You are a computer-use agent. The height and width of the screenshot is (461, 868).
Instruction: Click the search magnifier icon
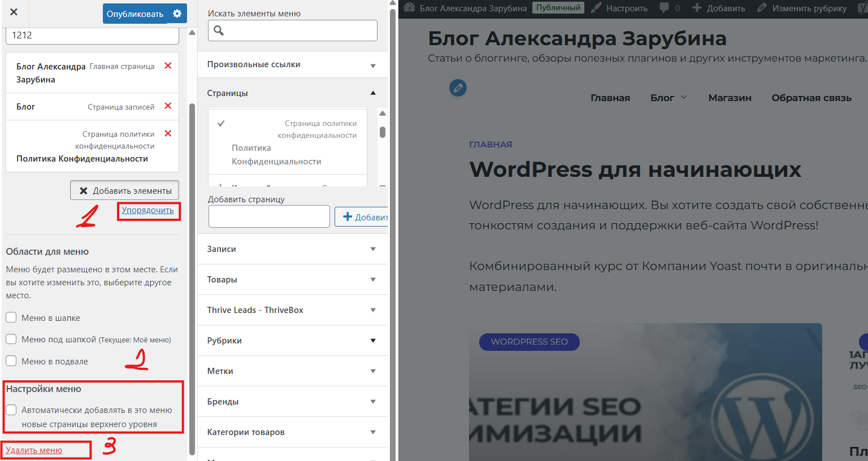pos(219,31)
